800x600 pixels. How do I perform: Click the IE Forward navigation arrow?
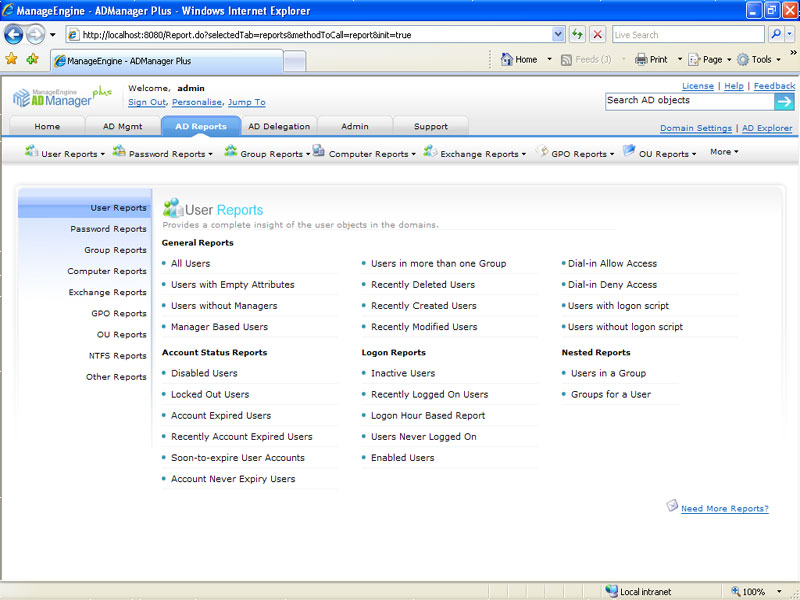pyautogui.click(x=35, y=35)
